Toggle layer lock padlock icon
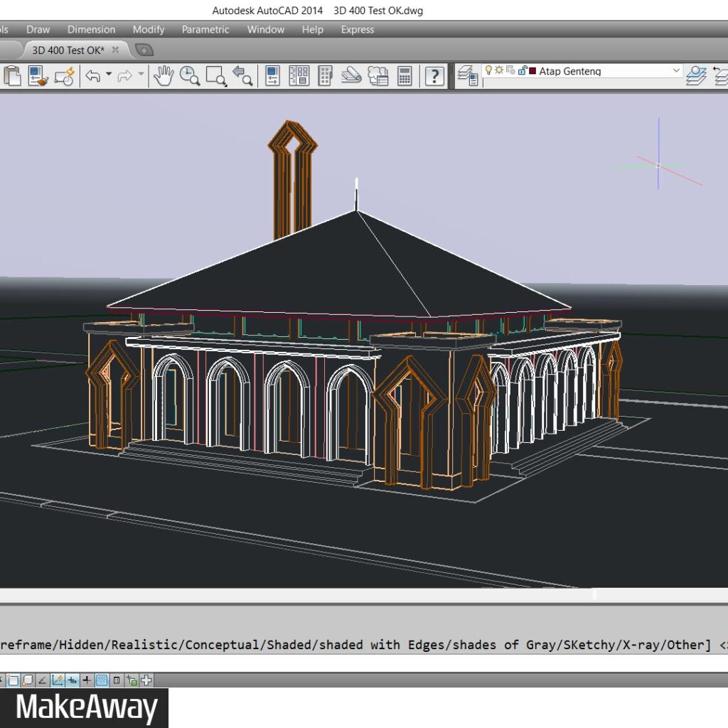The height and width of the screenshot is (728, 728). click(x=522, y=70)
